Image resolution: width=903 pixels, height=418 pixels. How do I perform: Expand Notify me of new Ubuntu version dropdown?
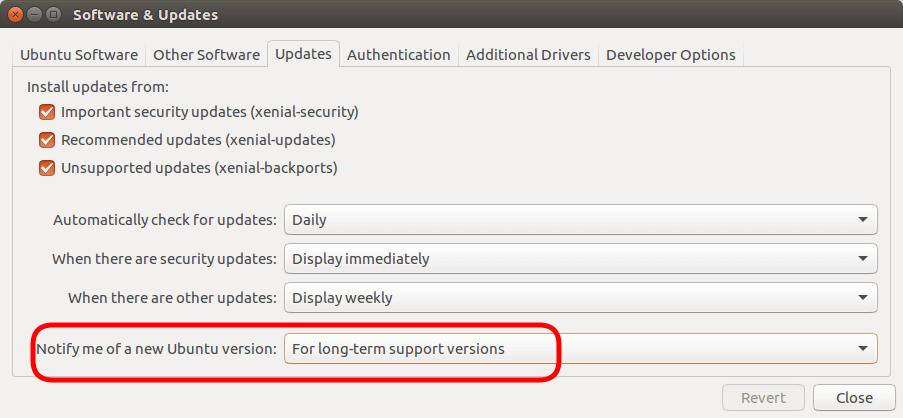click(x=580, y=348)
